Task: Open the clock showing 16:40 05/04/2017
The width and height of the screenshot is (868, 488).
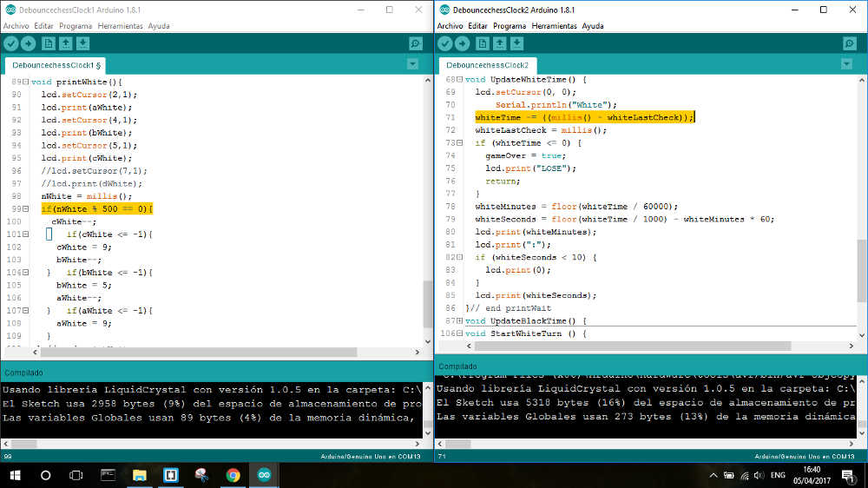Action: (812, 475)
